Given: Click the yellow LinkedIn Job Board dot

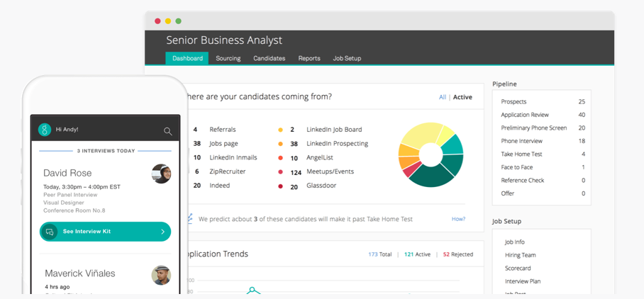Looking at the screenshot, I should point(281,130).
